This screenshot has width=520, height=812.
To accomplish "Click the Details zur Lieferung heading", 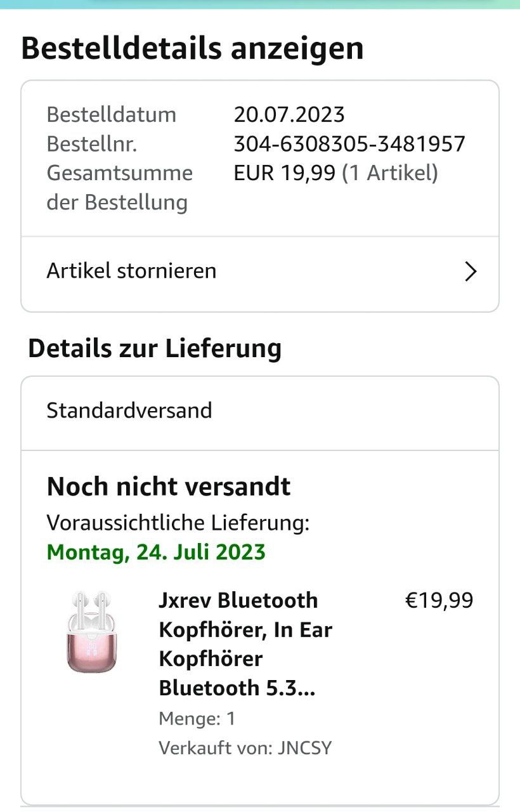I will pos(155,349).
